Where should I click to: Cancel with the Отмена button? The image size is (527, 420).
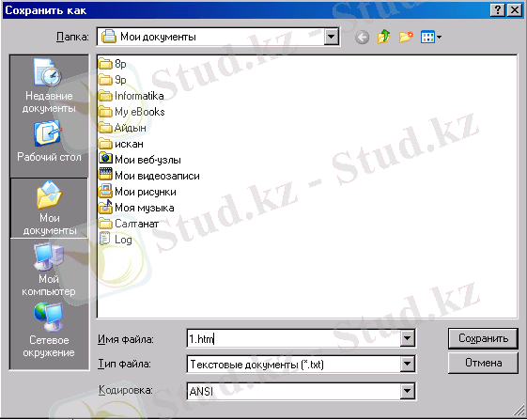coord(483,363)
